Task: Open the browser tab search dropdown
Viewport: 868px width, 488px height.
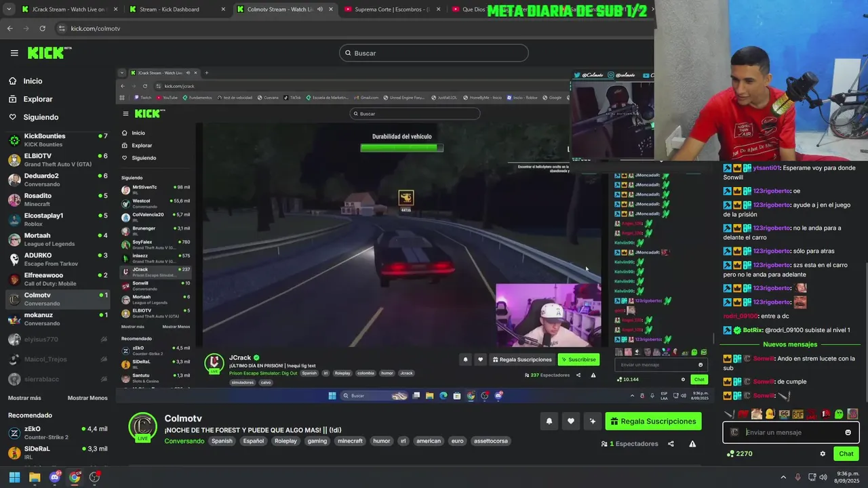Action: [9, 9]
